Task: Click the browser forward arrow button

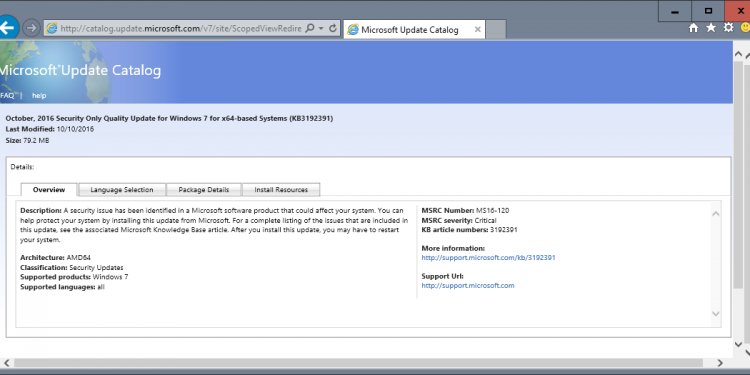Action: click(32, 28)
